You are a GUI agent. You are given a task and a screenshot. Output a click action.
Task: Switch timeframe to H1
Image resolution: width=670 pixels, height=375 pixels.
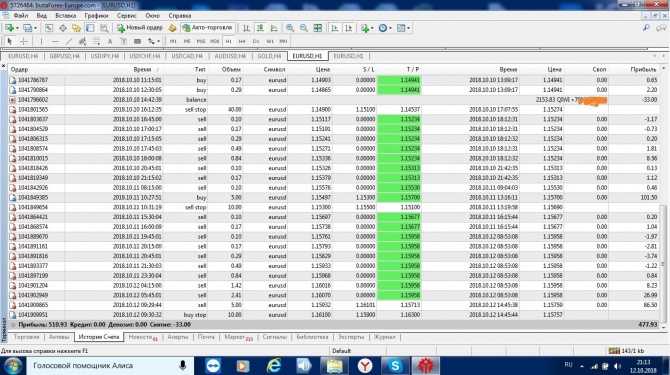[228, 41]
